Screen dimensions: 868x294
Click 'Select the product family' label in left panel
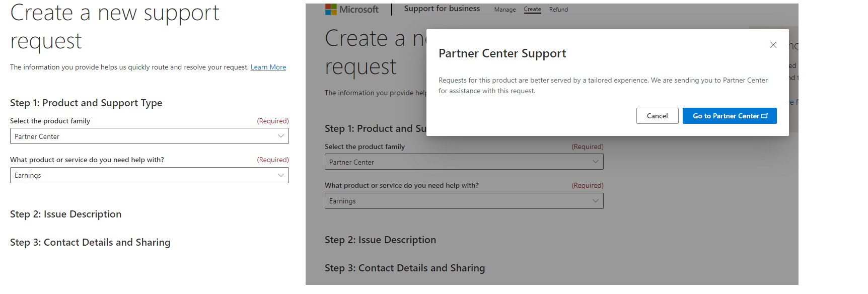click(50, 121)
